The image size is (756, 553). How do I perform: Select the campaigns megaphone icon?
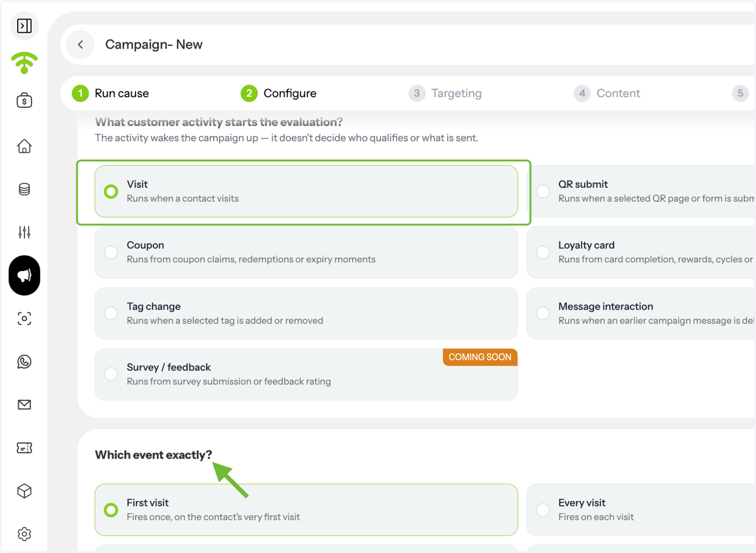tap(25, 276)
